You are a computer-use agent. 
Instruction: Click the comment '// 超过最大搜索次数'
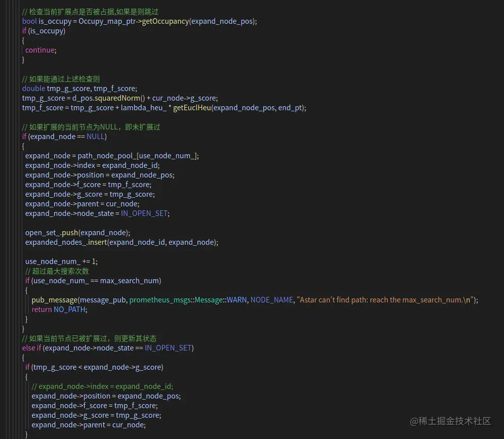[x=57, y=271]
